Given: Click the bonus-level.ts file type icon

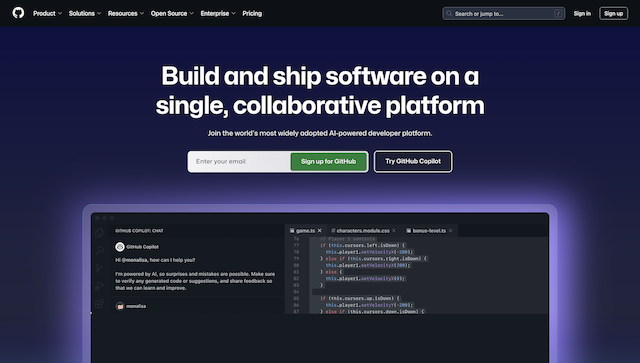Looking at the screenshot, I should [x=409, y=231].
